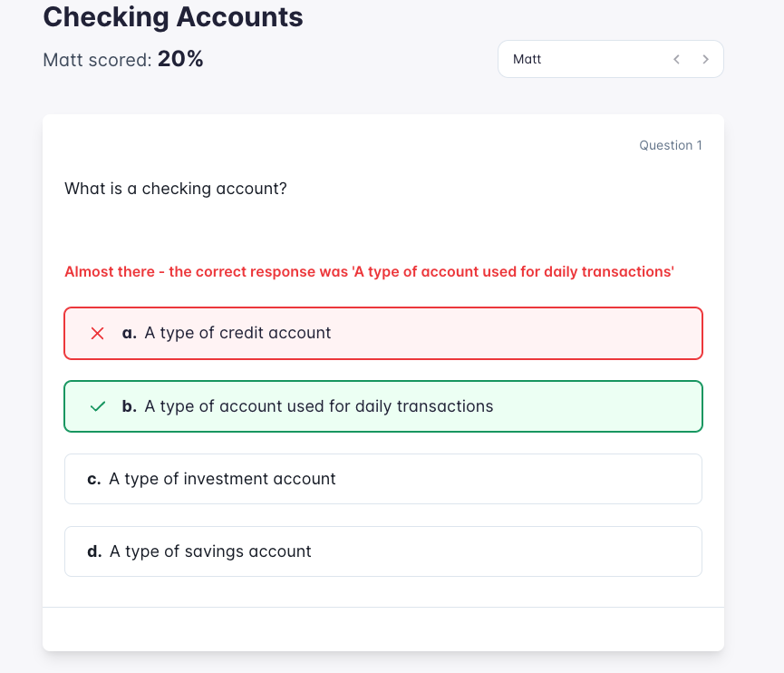Click the bold 'd.' letter marker

pyautogui.click(x=94, y=551)
